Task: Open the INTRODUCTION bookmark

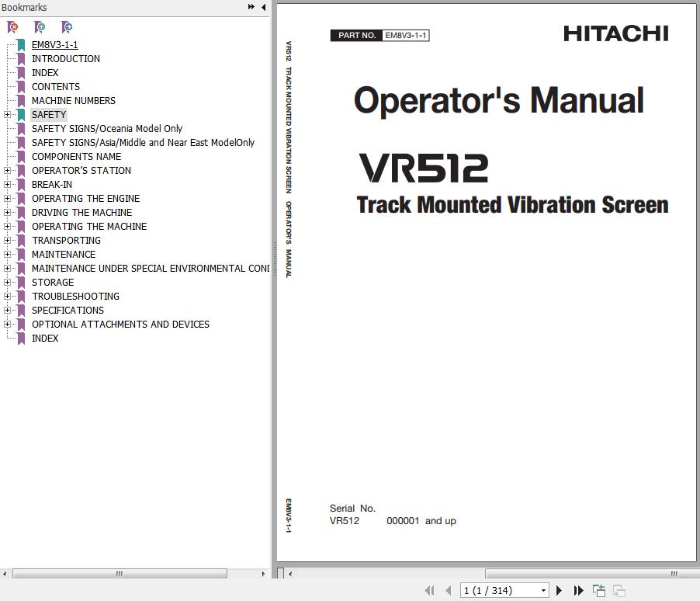Action: (x=66, y=58)
